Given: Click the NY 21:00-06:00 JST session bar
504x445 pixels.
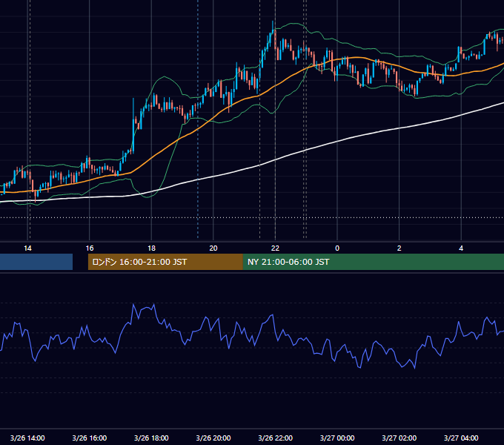Looking at the screenshot, I should coord(374,262).
